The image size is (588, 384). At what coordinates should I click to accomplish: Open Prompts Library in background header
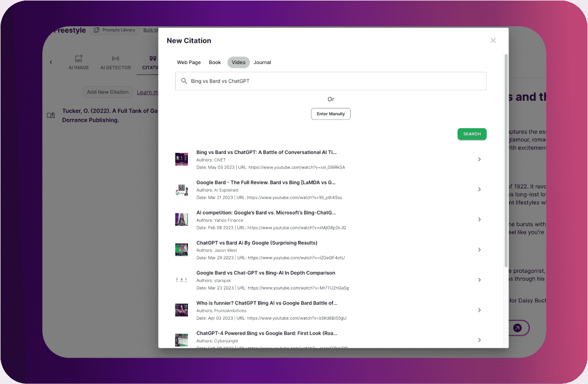point(115,30)
